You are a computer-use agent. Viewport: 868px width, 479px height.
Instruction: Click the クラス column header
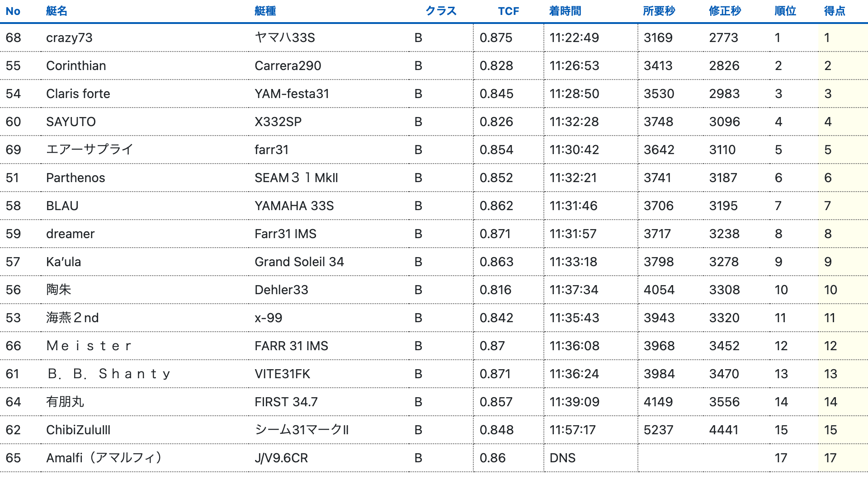coord(441,11)
